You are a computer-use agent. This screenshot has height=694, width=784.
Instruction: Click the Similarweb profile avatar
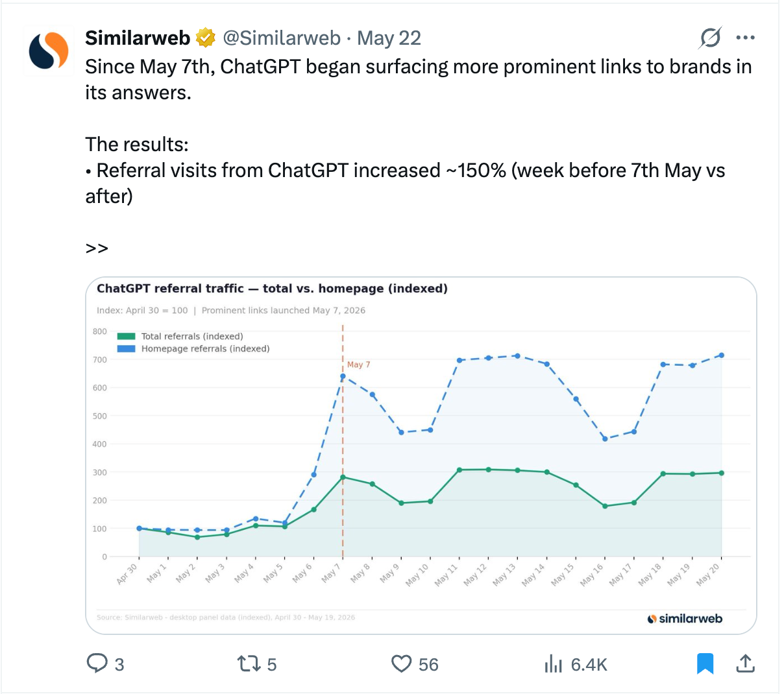point(49,51)
